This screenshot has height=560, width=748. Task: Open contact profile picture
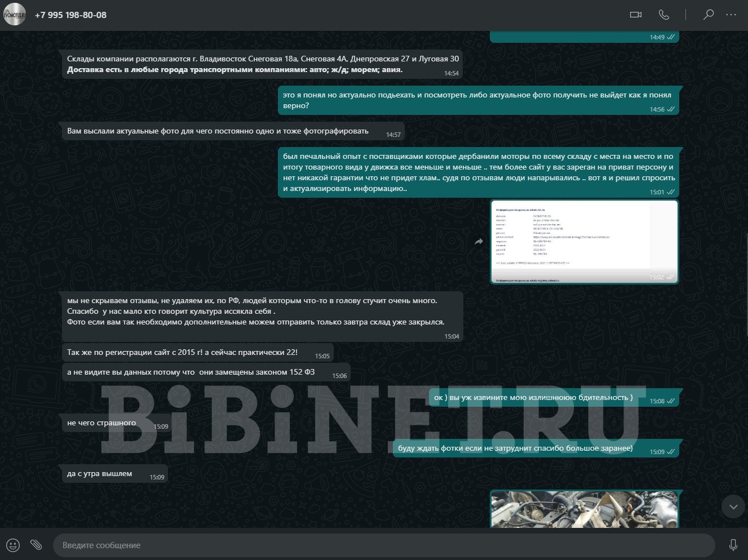click(14, 15)
